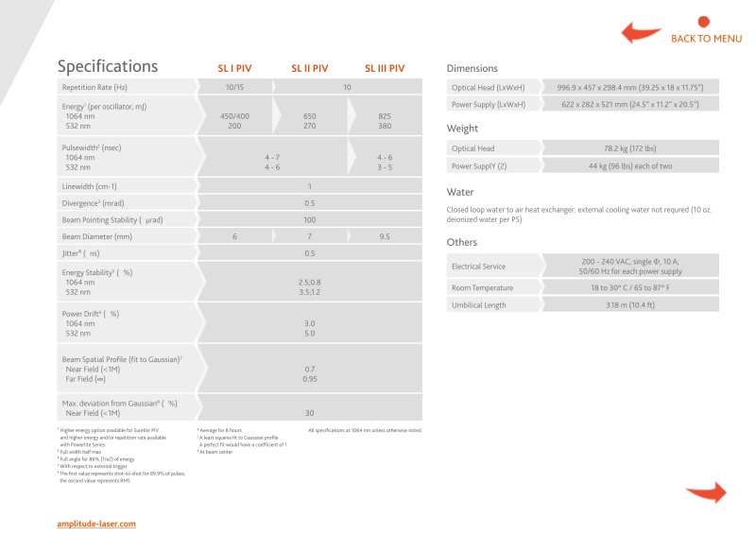The image size is (756, 535).
Task: Click the Dimensions section heading
Action: point(472,68)
